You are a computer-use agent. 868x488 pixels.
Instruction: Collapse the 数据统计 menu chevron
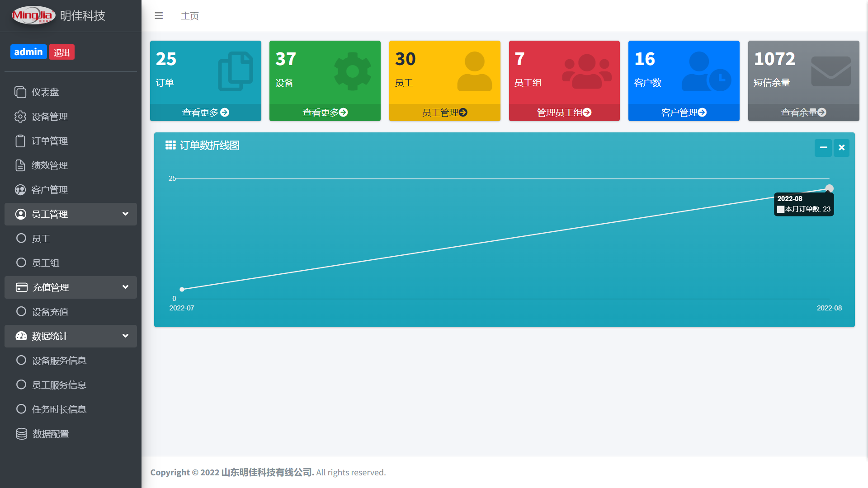point(125,336)
